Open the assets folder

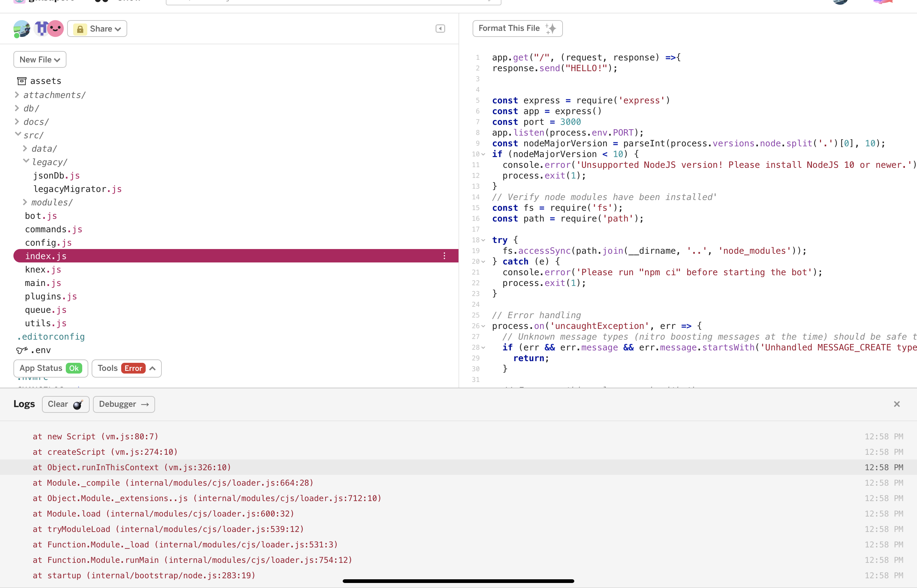39,81
